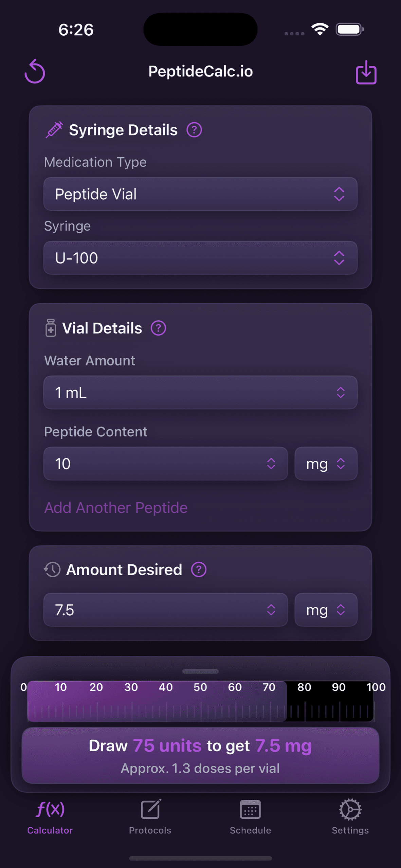Viewport: 401px width, 868px height.
Task: Switch to the Schedule tab
Action: coord(250,816)
